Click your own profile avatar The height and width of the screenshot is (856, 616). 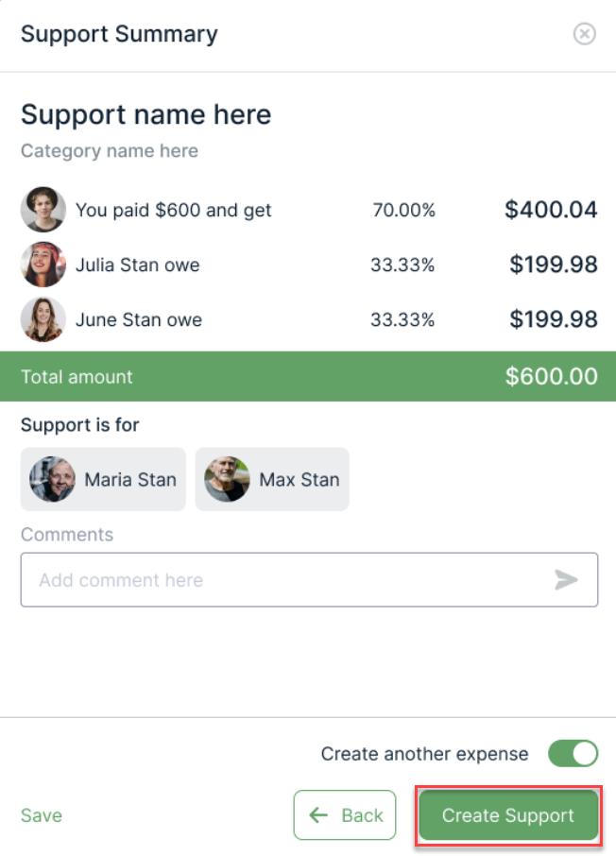(x=43, y=210)
